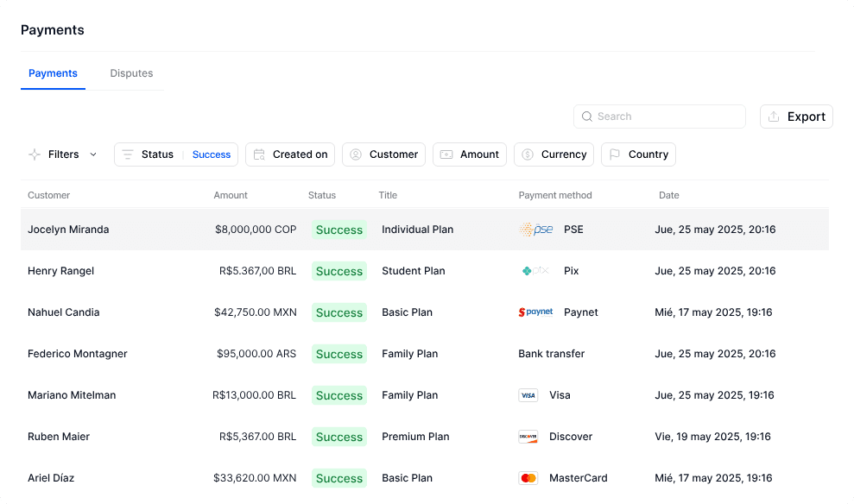Screen dimensions: 854x504
Task: Focus the Search input field
Action: (660, 117)
